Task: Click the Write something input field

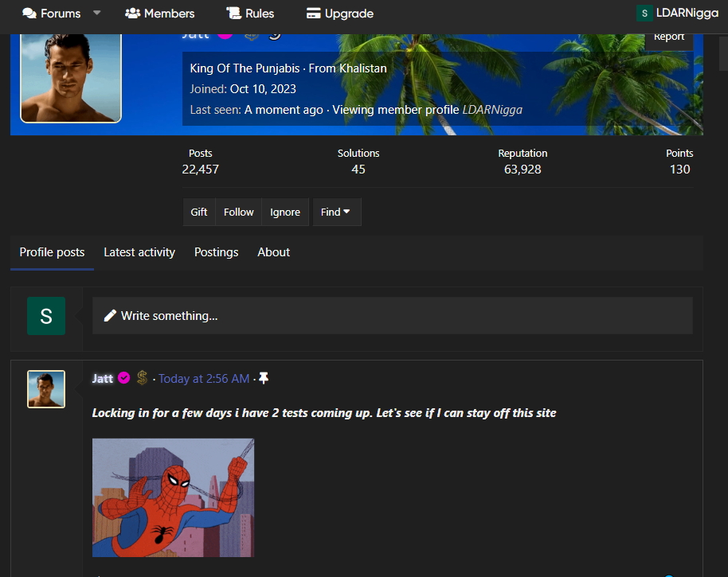Action: click(x=392, y=316)
